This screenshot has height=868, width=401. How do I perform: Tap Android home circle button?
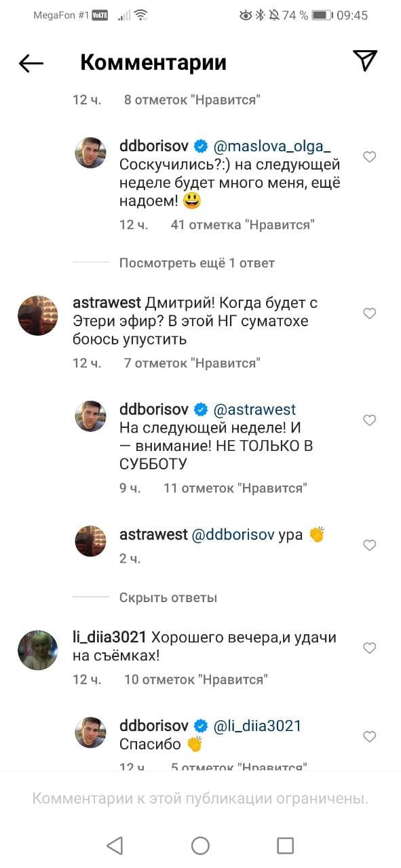[200, 845]
